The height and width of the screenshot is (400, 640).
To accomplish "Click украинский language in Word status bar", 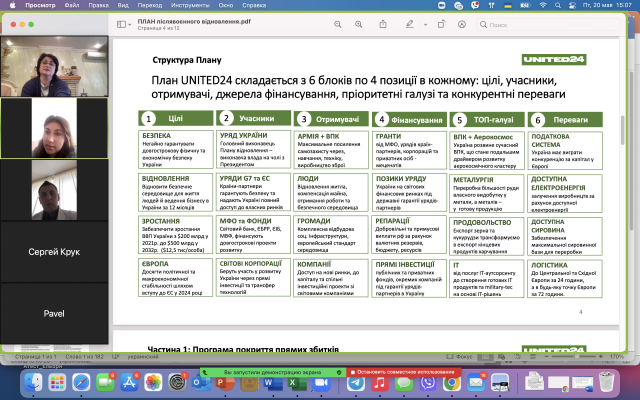I will tap(142, 357).
